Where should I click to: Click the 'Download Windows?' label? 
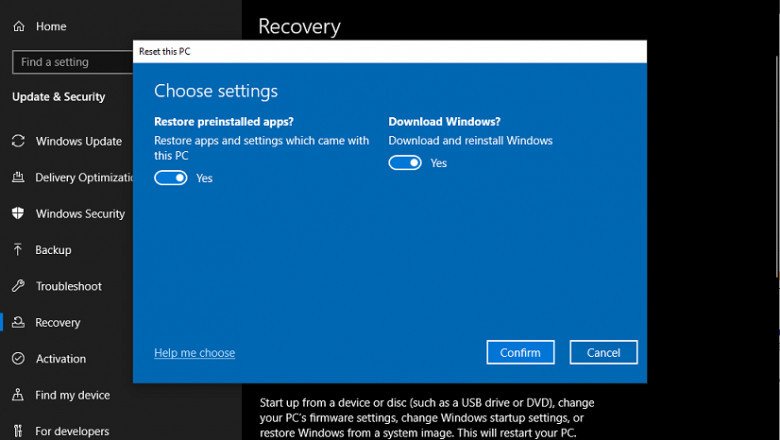click(444, 121)
